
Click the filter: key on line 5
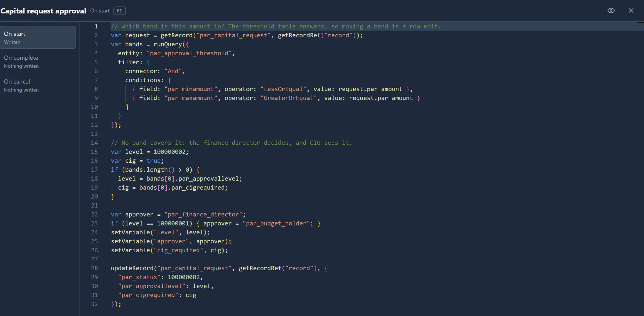pos(130,62)
